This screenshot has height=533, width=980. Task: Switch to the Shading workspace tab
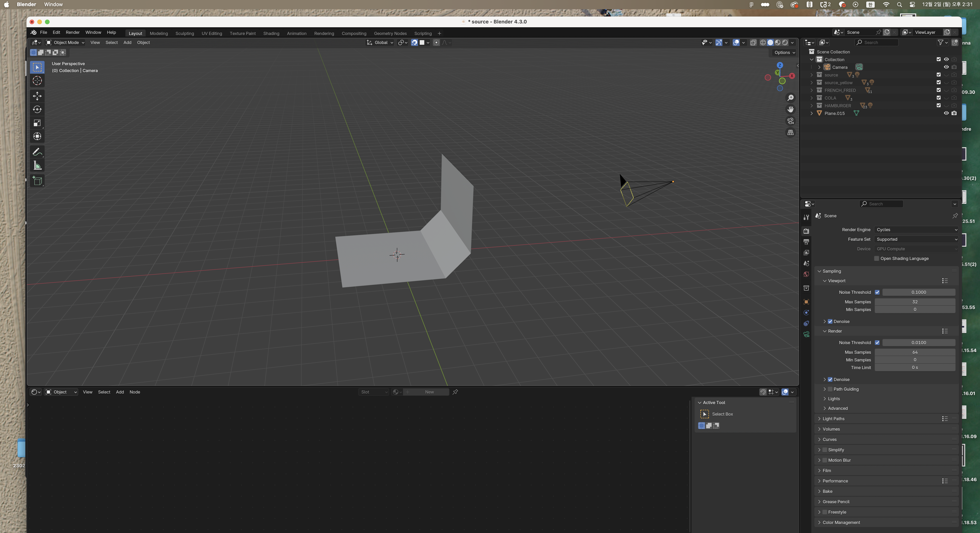click(271, 33)
